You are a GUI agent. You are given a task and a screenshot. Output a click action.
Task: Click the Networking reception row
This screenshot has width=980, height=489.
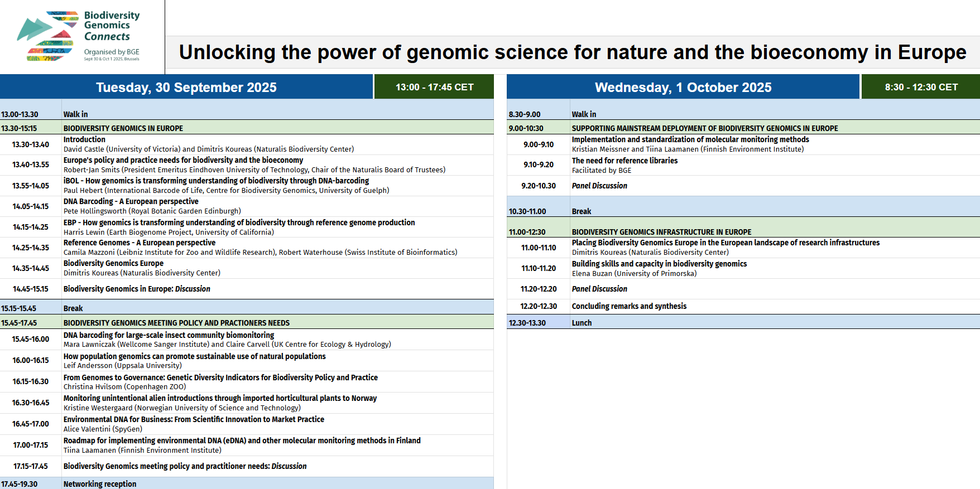(x=247, y=483)
